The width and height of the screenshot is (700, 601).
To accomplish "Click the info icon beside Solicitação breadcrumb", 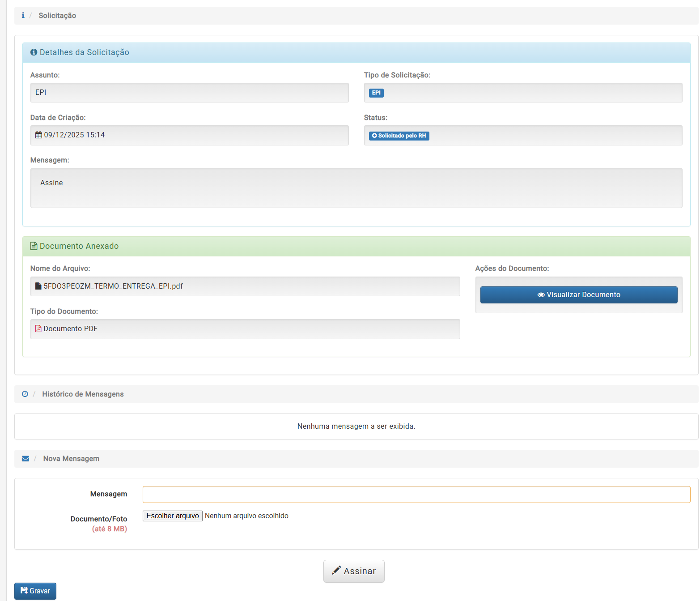I will [23, 15].
